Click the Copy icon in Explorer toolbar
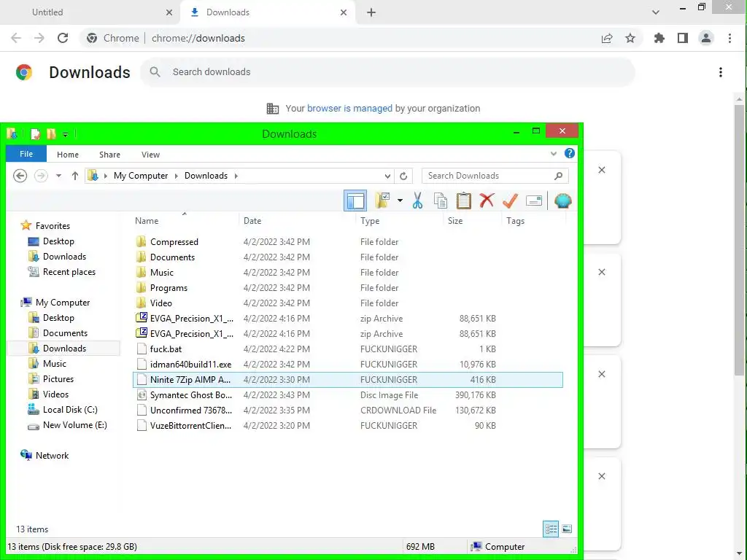 click(x=441, y=201)
